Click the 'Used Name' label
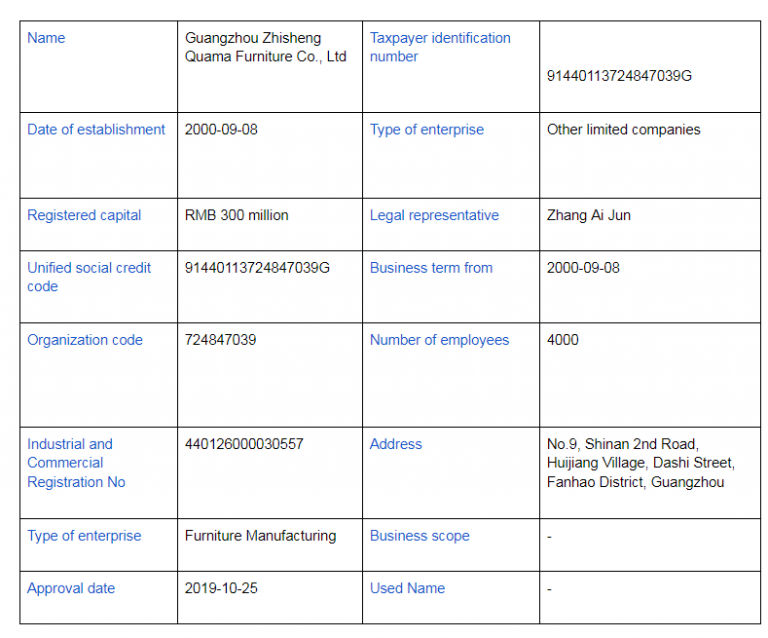768x638 pixels. tap(408, 588)
